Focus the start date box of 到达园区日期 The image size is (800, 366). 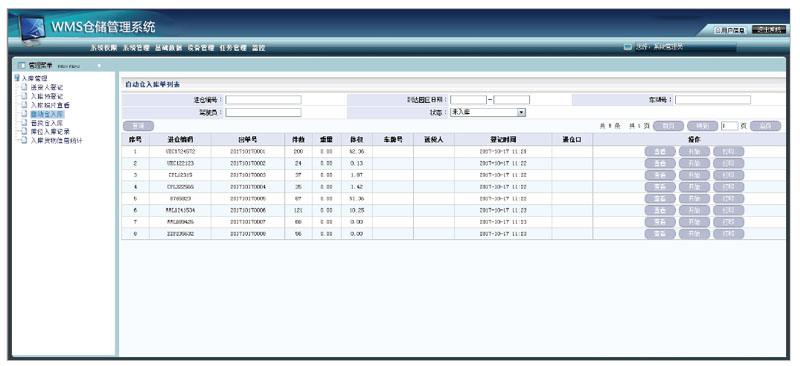[468, 100]
